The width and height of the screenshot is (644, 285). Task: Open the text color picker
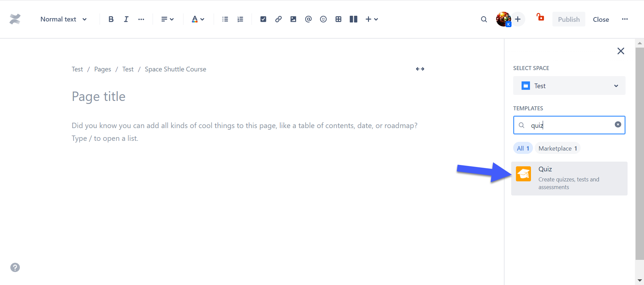(x=198, y=19)
